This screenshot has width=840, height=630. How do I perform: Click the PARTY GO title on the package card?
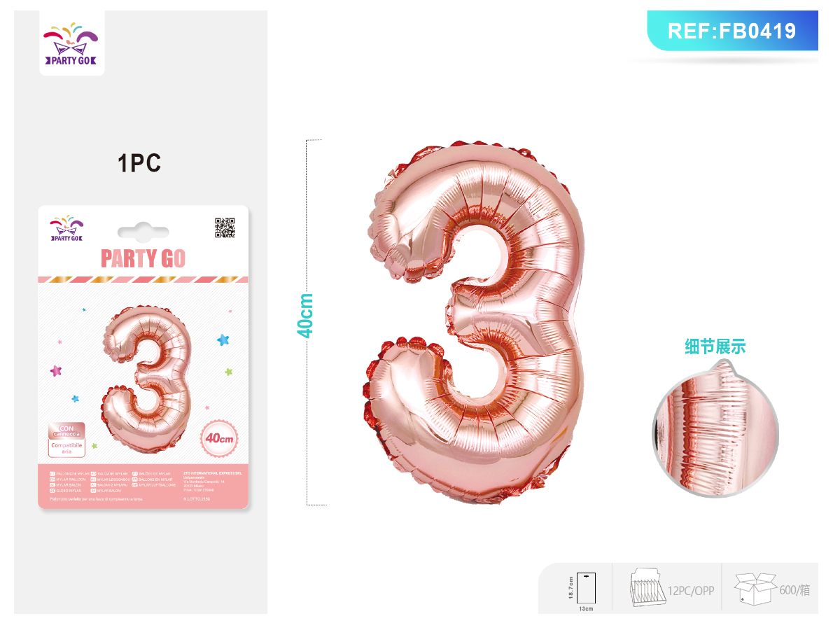point(143,258)
